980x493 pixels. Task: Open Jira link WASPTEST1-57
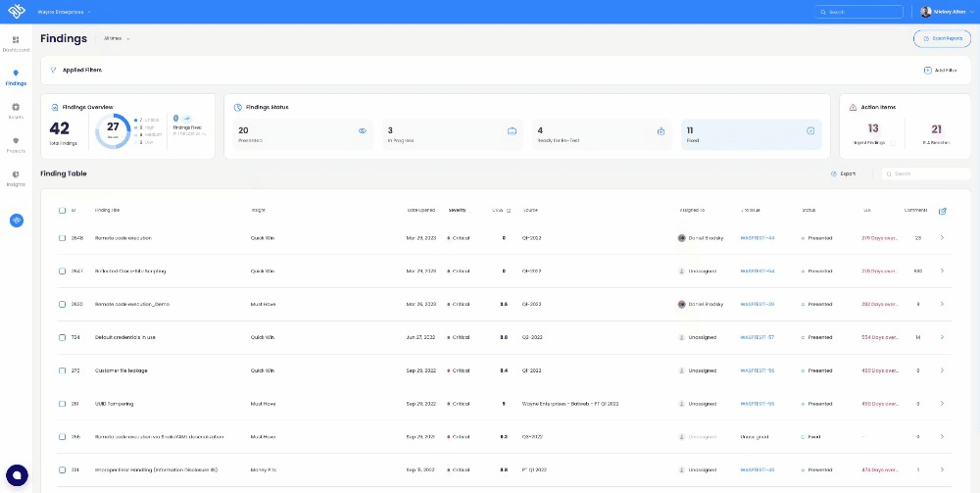coord(758,337)
